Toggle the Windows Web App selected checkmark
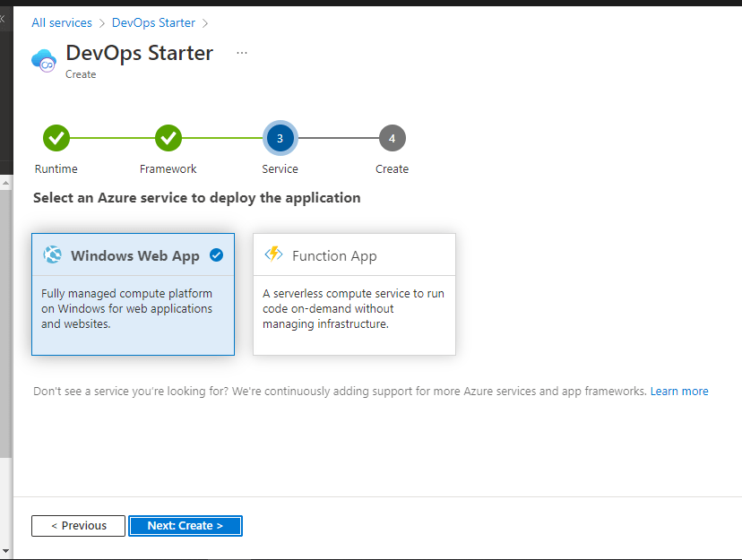Viewport: 742px width, 560px height. pyautogui.click(x=216, y=255)
